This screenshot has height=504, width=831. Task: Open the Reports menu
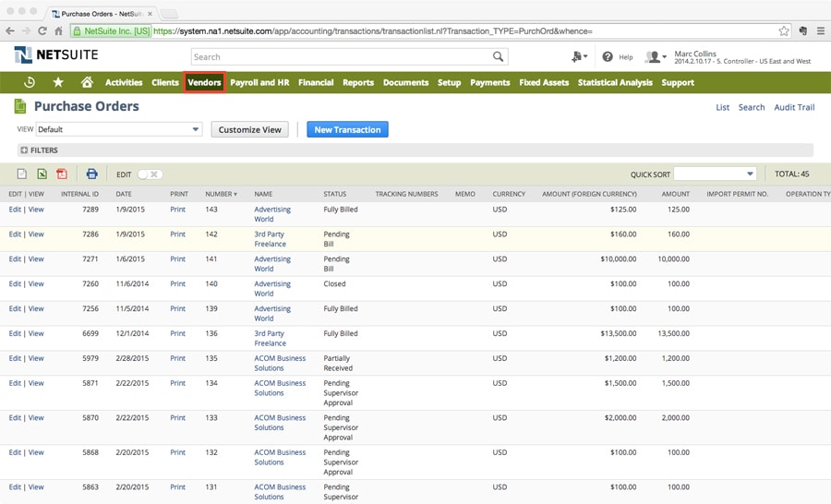pos(358,82)
